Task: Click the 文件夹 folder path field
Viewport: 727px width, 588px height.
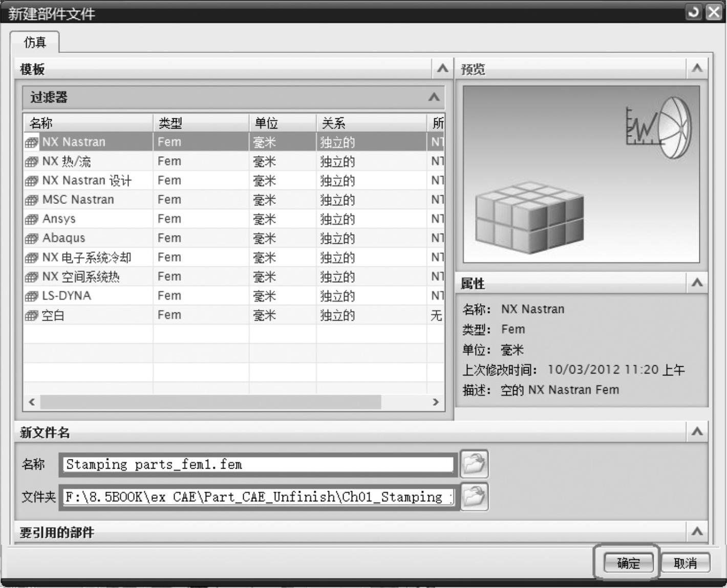Action: click(x=259, y=497)
